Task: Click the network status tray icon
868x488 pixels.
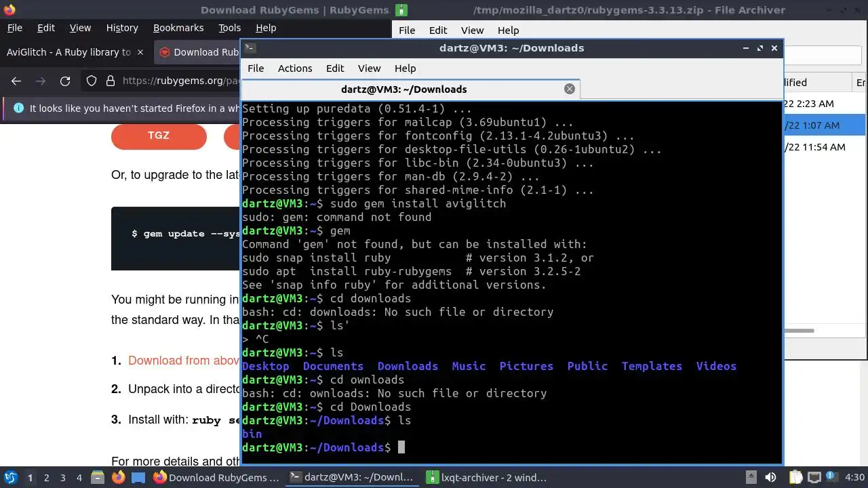Action: (814, 477)
